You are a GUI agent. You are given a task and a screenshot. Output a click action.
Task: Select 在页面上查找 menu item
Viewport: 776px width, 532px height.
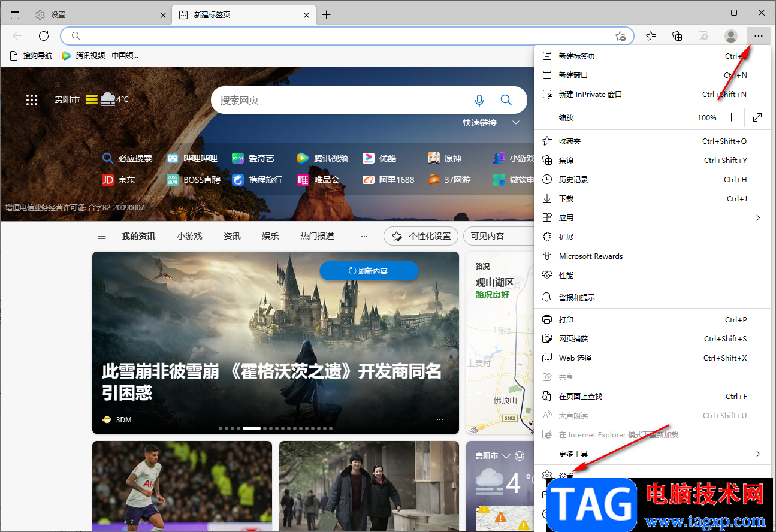click(x=652, y=396)
